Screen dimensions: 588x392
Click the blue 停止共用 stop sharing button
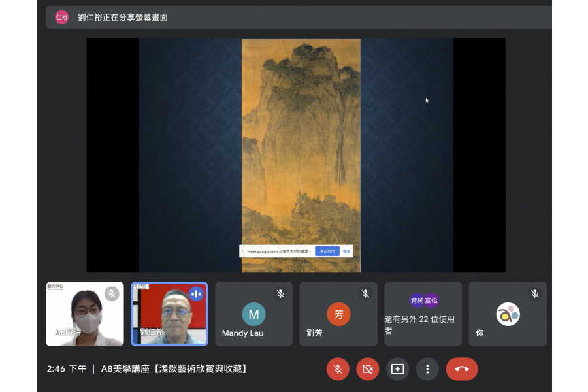point(327,252)
